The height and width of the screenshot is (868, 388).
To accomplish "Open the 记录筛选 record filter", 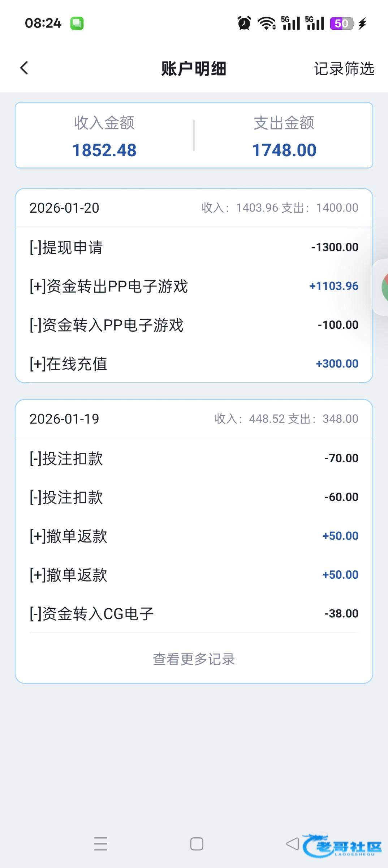I will (344, 69).
